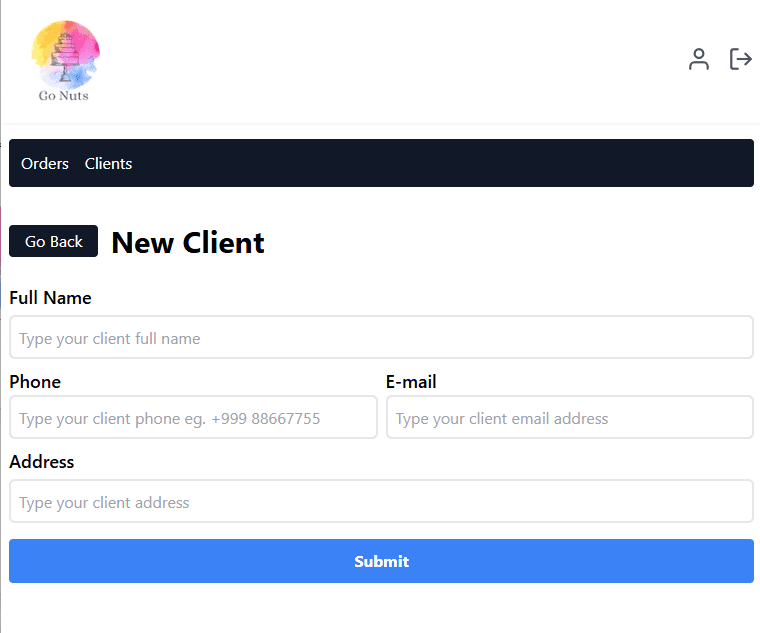Open the Orders menu item
The height and width of the screenshot is (633, 760).
click(45, 163)
